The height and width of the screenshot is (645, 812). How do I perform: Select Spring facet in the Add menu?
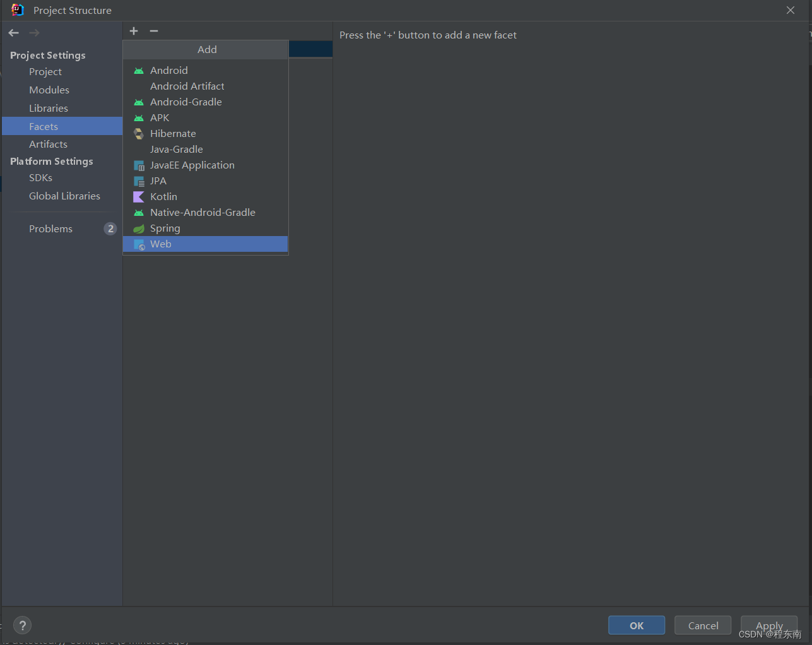tap(206, 228)
